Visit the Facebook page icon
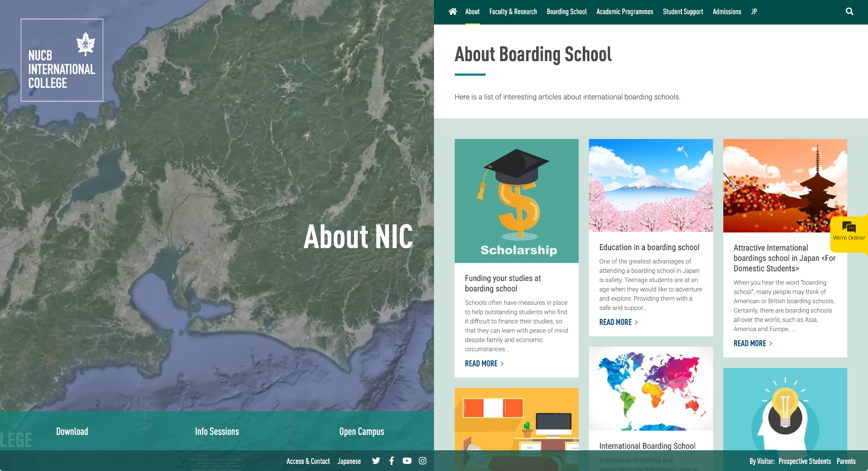This screenshot has height=471, width=868. [392, 461]
